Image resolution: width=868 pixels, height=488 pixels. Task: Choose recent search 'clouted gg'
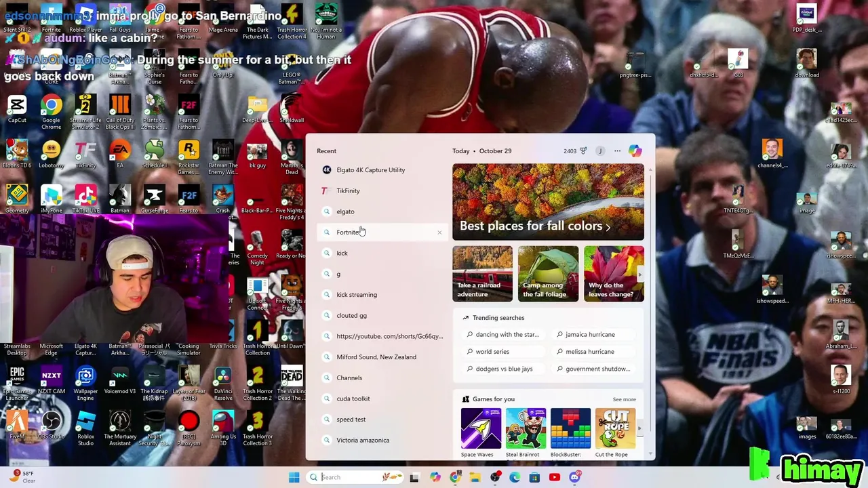[382, 316]
